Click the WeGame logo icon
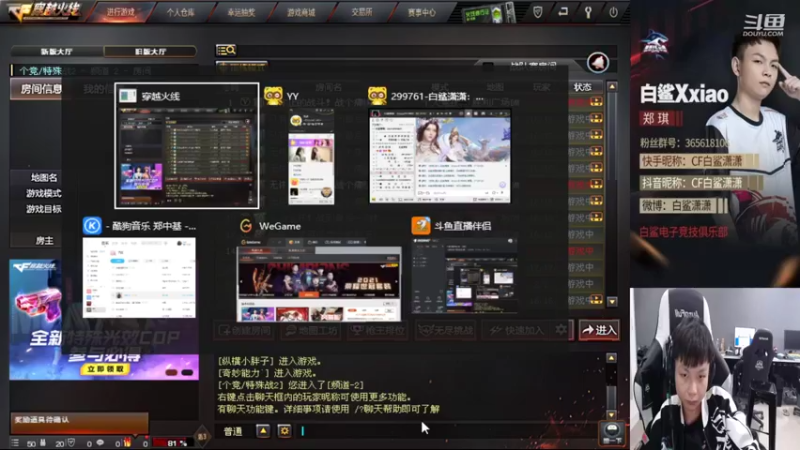This screenshot has width=800, height=450. (x=246, y=226)
